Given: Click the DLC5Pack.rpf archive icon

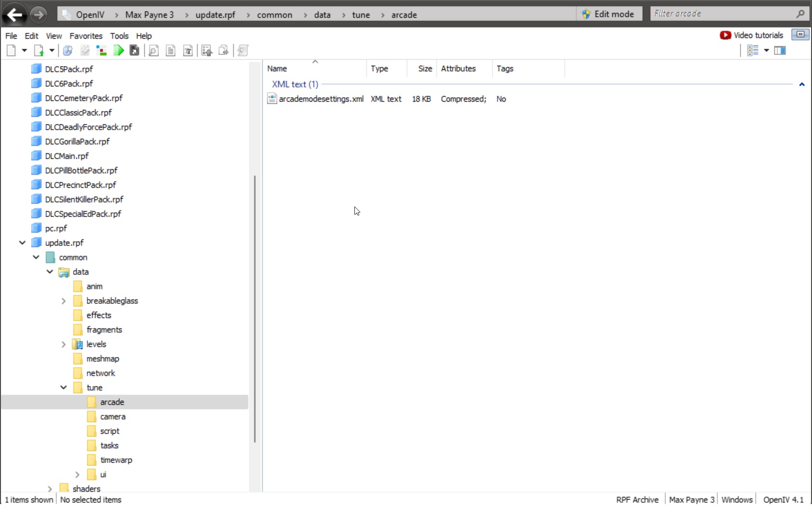Looking at the screenshot, I should point(36,69).
